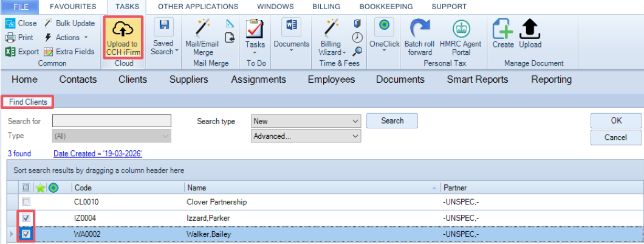The image size is (644, 244).
Task: Expand the Billing Wizard dropdown arrow
Action: coord(344,53)
